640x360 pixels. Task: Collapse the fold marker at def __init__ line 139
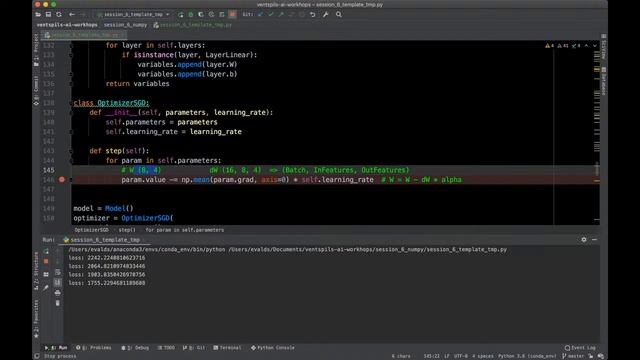[x=71, y=113]
